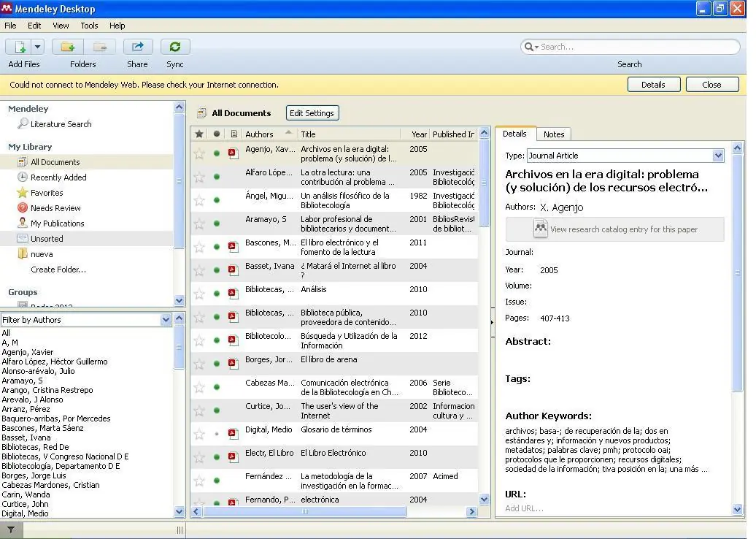Open the Type Journal Article dropdown
The image size is (756, 539).
click(625, 156)
